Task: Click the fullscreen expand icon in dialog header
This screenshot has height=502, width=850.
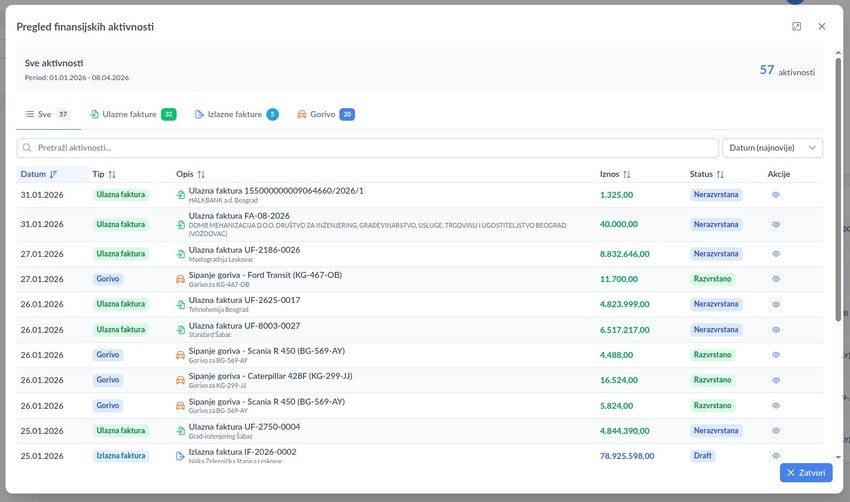Action: 796,27
